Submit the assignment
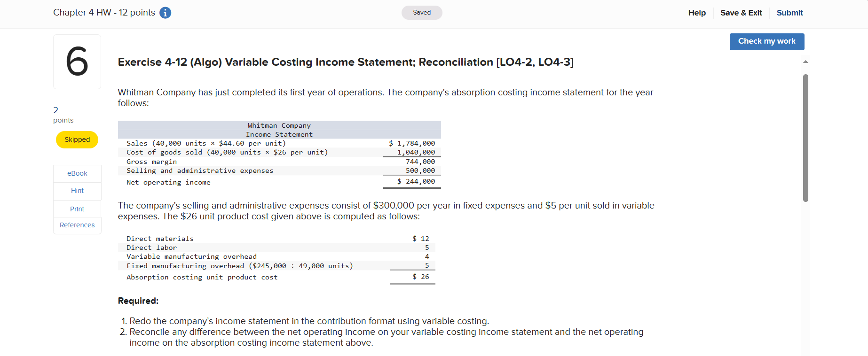Screen dimensions: 868x356 (789, 13)
